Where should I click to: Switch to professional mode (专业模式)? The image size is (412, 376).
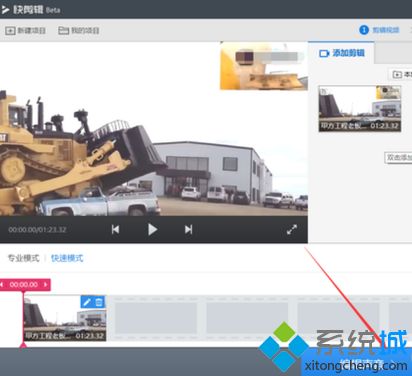(x=23, y=258)
